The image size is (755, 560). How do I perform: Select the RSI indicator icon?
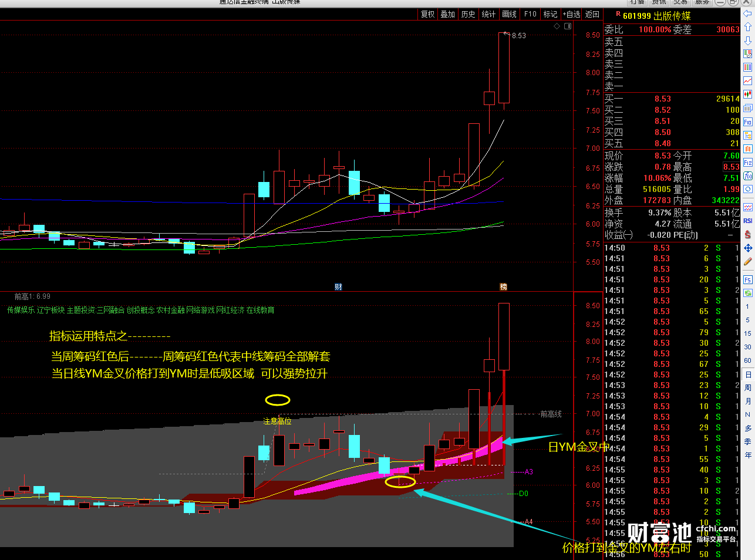coord(748,221)
